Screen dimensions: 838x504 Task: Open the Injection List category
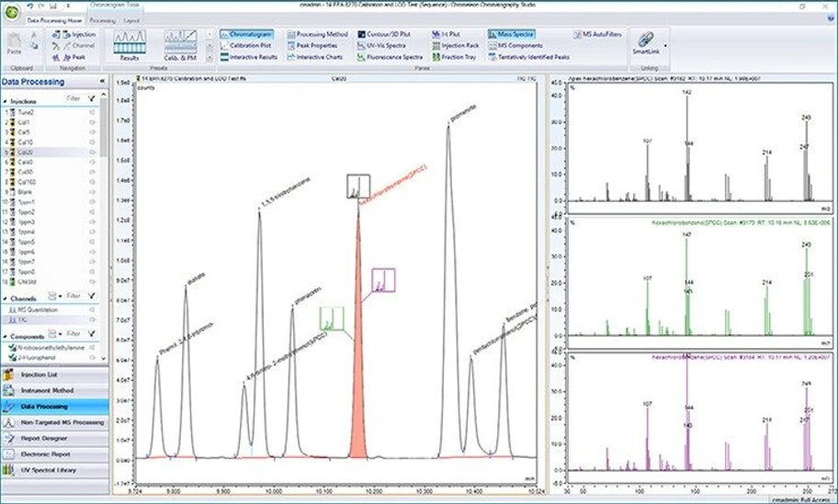[x=54, y=375]
